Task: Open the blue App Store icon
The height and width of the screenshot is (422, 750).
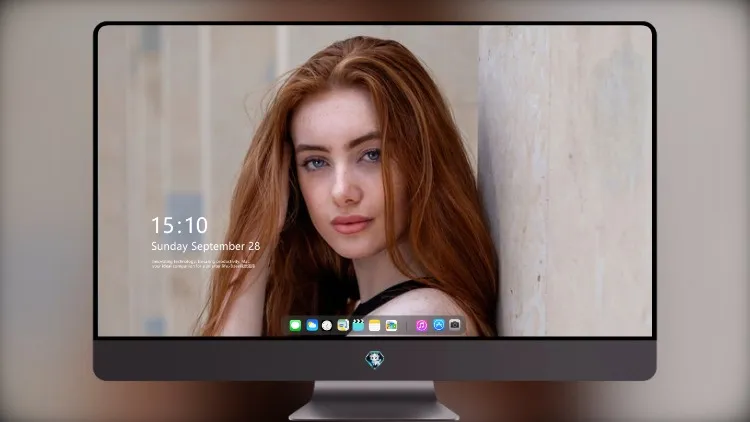Action: coord(439,325)
